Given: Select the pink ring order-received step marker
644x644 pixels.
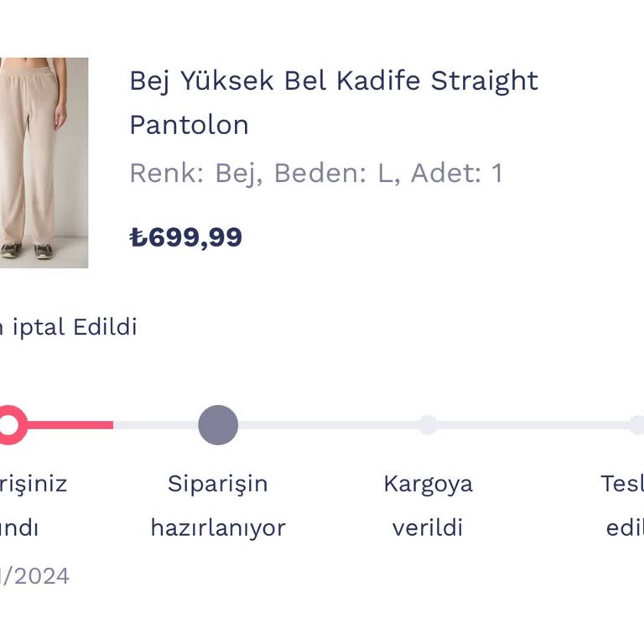Looking at the screenshot, I should [8, 425].
